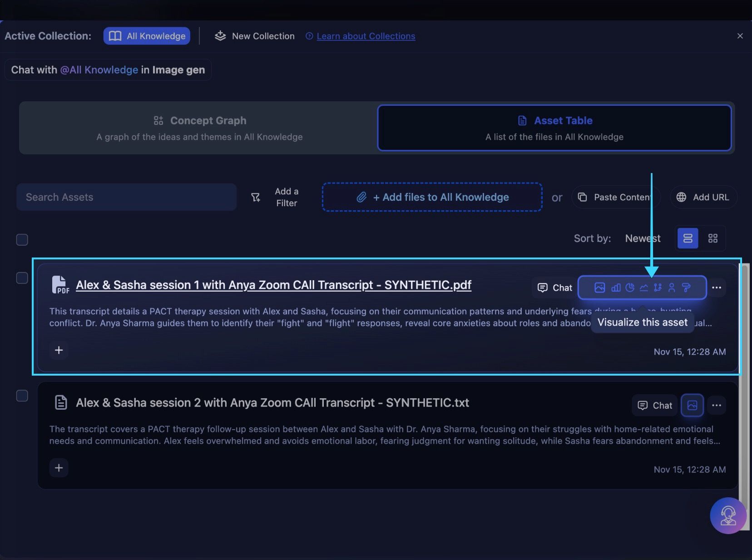752x560 pixels.
Task: Close the collection panel with the X
Action: tap(740, 36)
